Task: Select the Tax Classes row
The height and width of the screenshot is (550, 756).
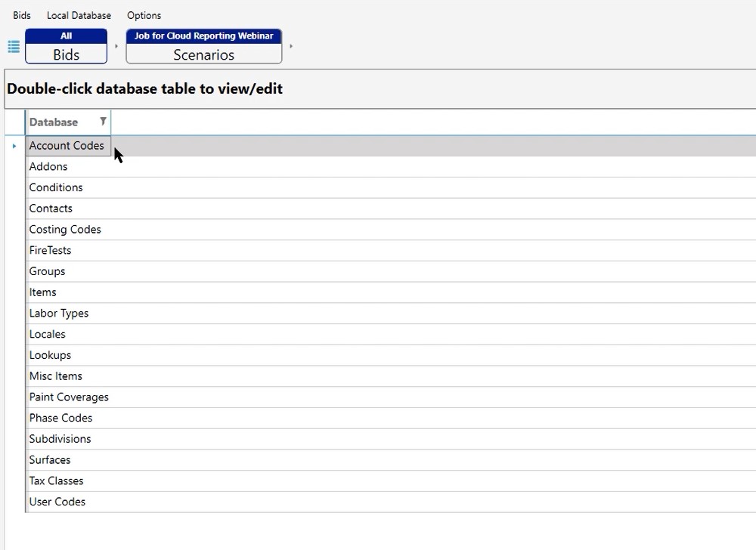Action: point(57,481)
